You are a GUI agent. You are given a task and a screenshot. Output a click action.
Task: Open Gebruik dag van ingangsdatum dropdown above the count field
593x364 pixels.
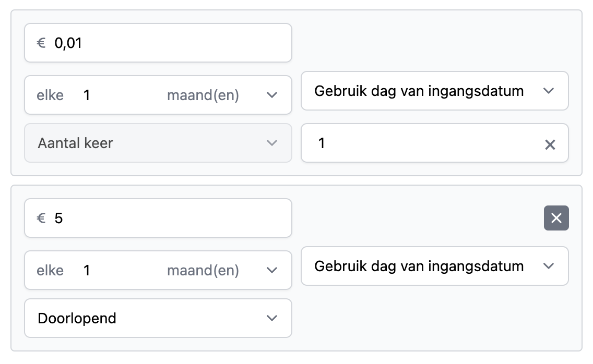pyautogui.click(x=434, y=91)
